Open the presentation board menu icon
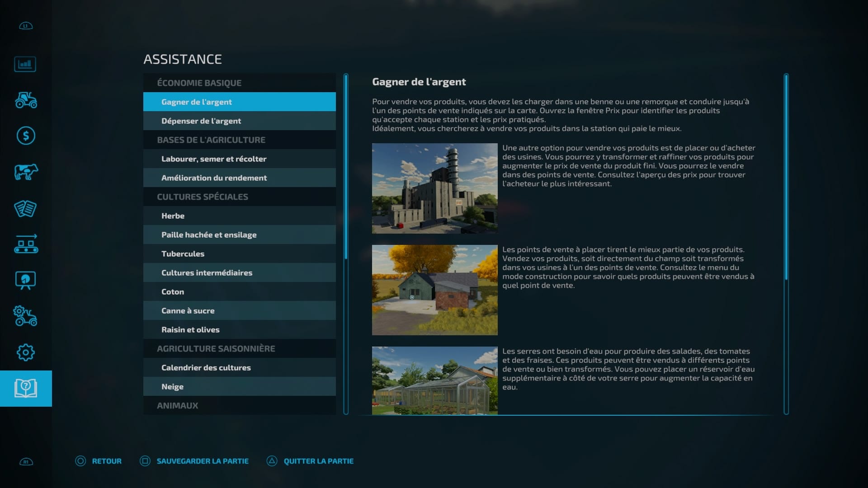 point(25,280)
